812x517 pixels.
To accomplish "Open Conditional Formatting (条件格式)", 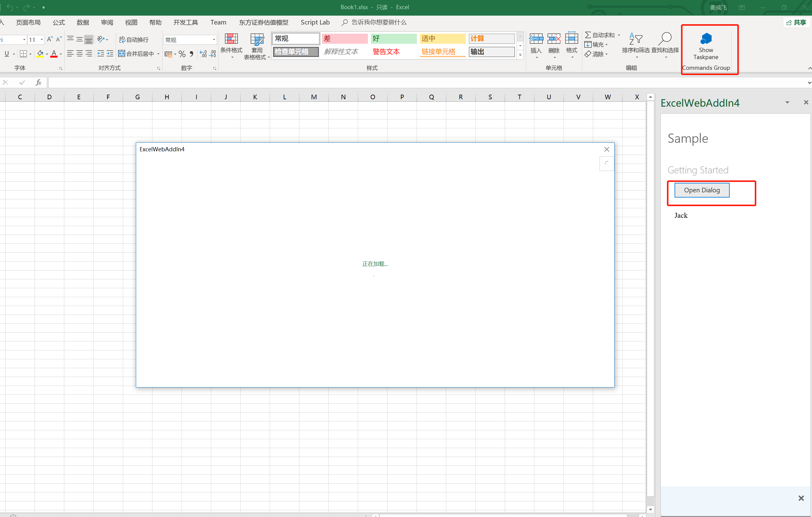I will 231,46.
